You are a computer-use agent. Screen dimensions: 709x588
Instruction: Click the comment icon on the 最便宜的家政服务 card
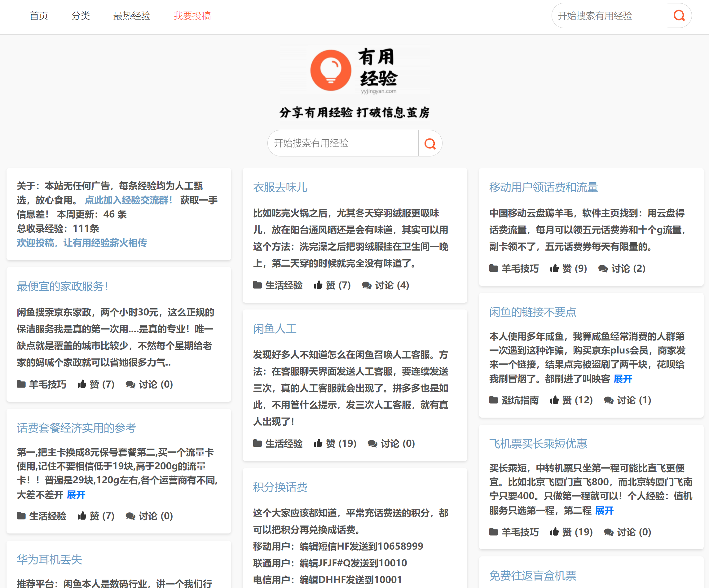click(x=130, y=384)
